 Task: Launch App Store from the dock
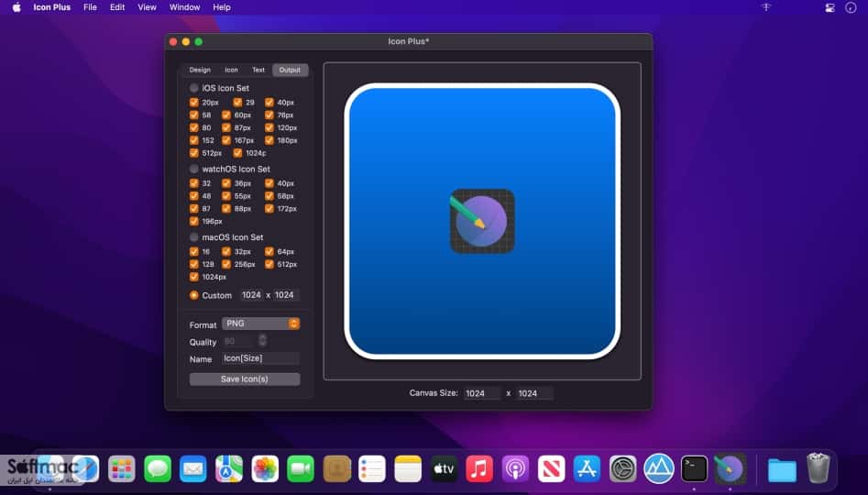tap(587, 469)
